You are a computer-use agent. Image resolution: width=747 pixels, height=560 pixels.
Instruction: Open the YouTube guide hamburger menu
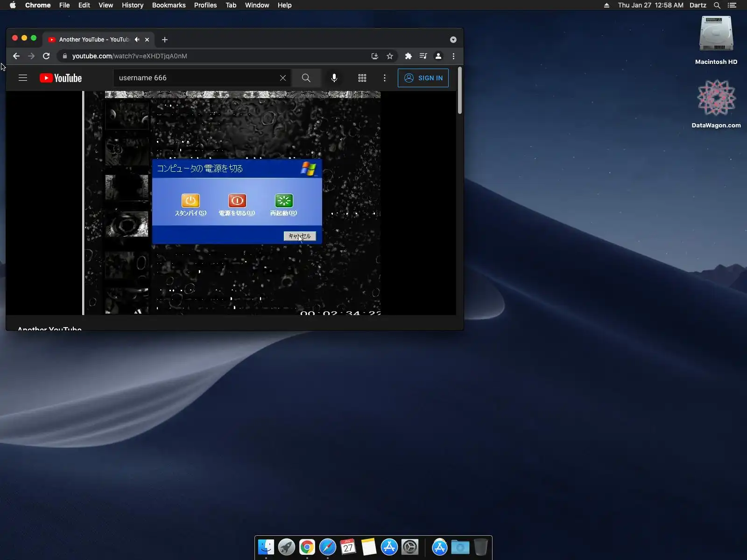(23, 78)
